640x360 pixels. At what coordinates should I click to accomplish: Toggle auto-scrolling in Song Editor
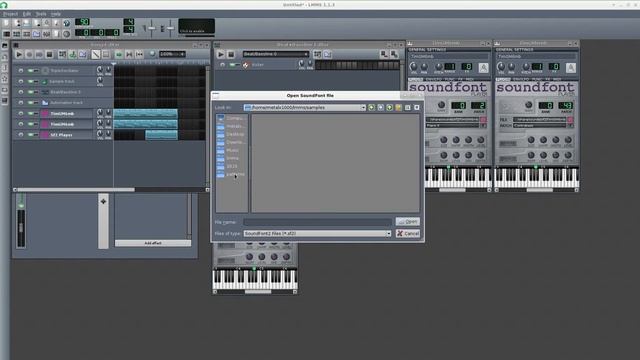click(x=119, y=54)
